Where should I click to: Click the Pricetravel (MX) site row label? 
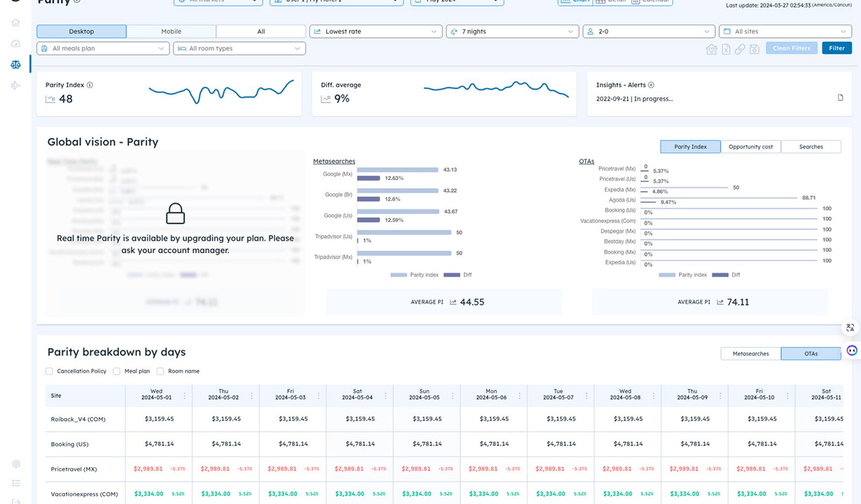click(x=74, y=469)
